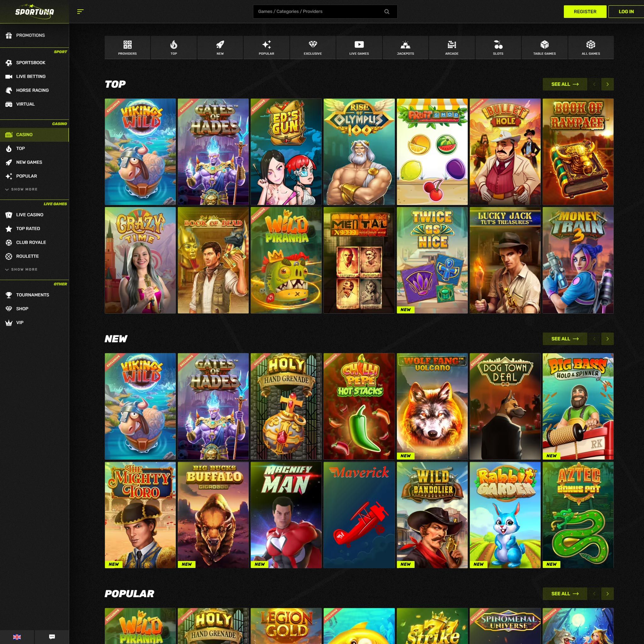Open the Crazy Time game thumbnail
This screenshot has height=644, width=644.
click(x=140, y=260)
